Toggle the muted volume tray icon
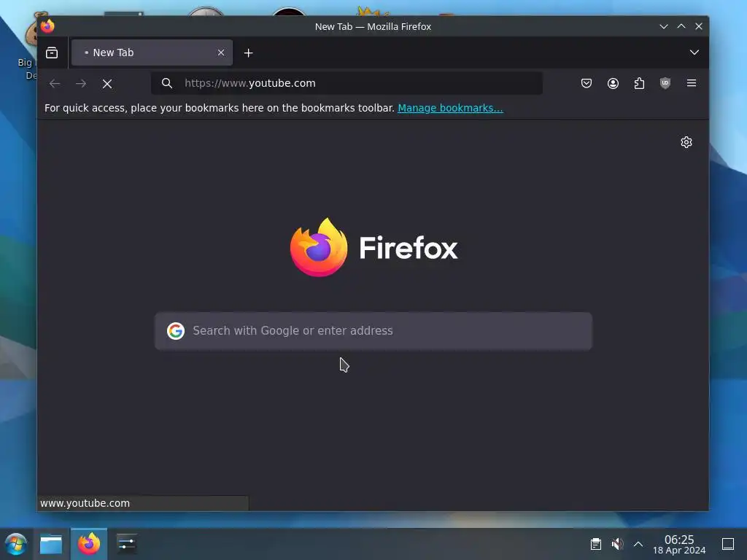Viewport: 747px width, 560px height. [x=617, y=544]
